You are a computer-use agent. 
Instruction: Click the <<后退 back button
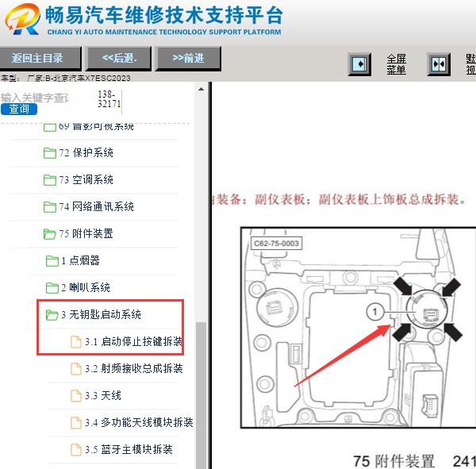coord(119,58)
